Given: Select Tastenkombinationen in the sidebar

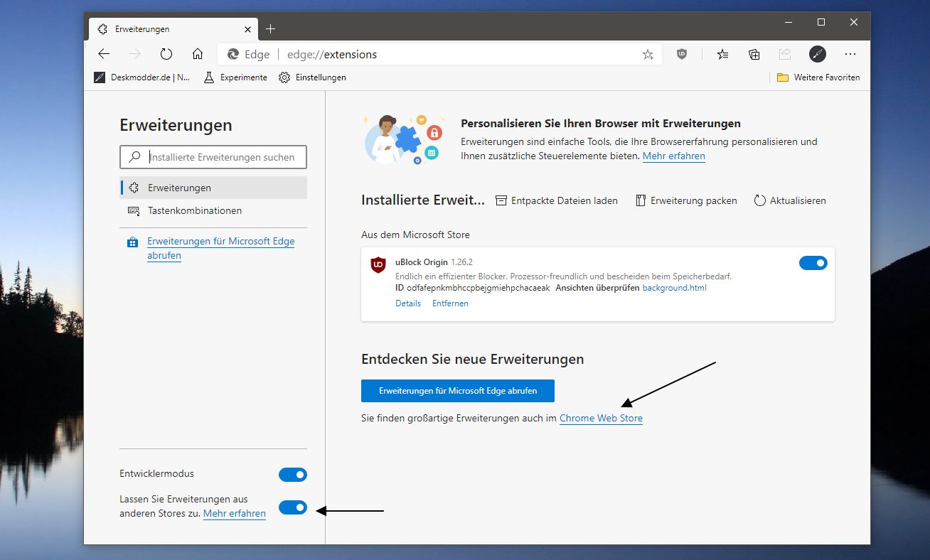Looking at the screenshot, I should point(214,210).
